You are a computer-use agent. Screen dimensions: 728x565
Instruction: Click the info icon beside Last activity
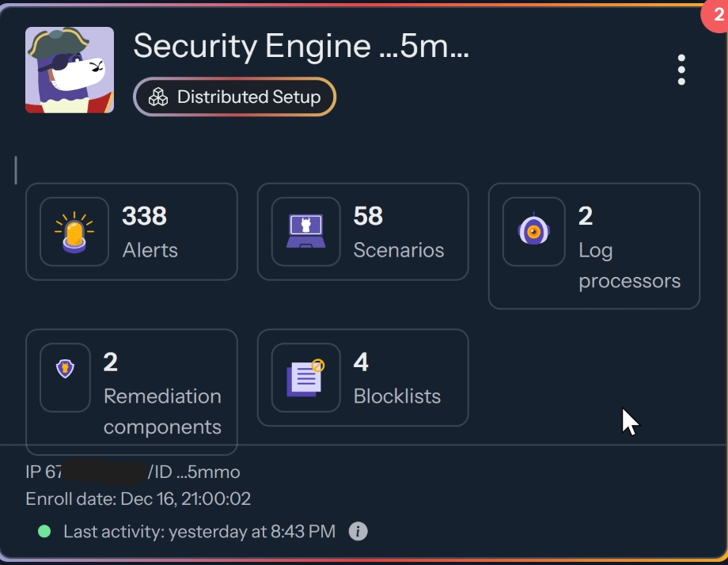(358, 531)
